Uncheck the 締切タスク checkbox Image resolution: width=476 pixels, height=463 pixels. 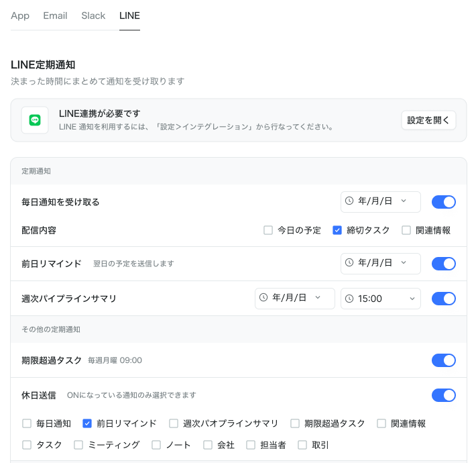point(337,230)
